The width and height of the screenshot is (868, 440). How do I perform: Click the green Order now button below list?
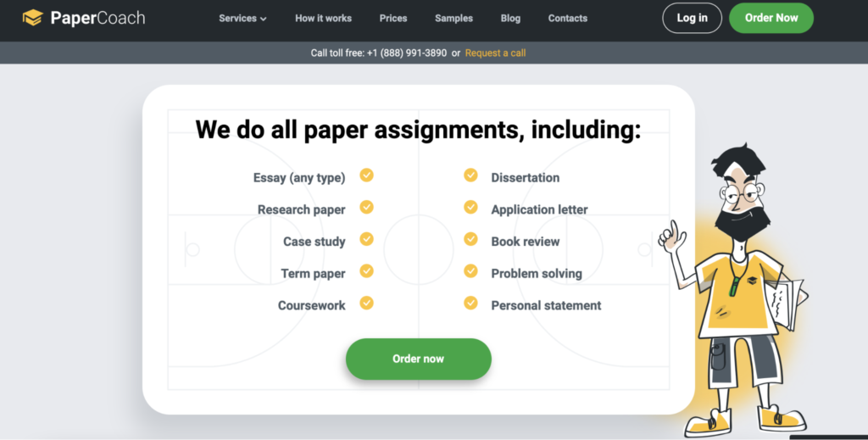pos(419,359)
